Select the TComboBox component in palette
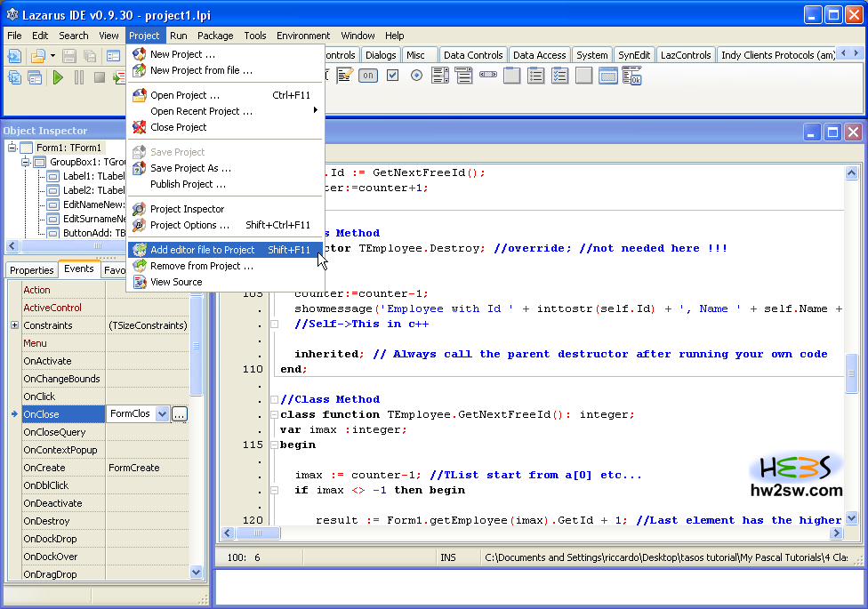The height and width of the screenshot is (609, 868). 464,76
